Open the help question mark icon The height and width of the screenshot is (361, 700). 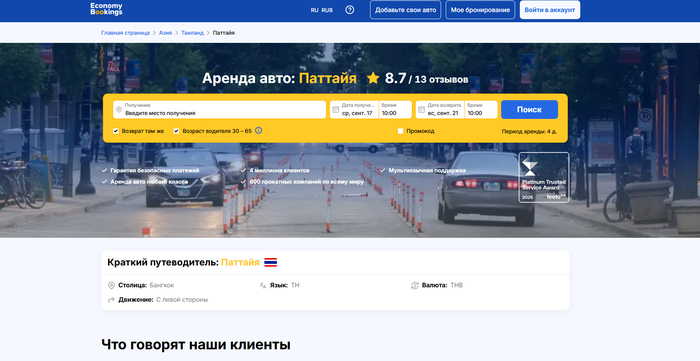coord(350,10)
